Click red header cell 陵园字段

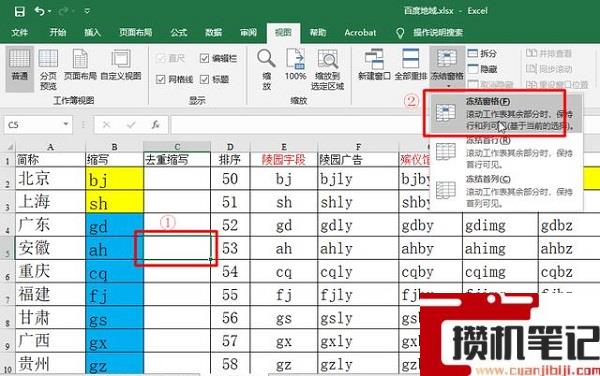[x=284, y=160]
